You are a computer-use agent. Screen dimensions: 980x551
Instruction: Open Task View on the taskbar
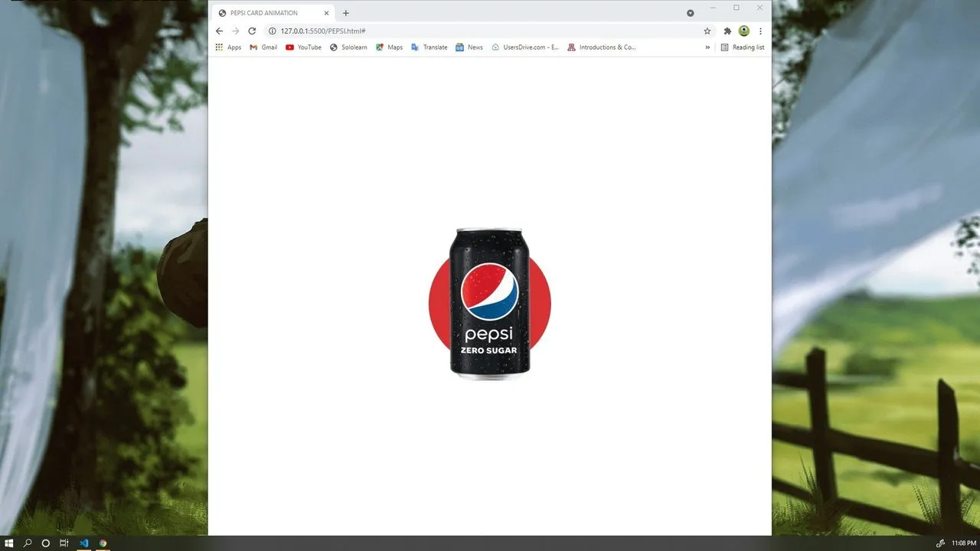(64, 543)
